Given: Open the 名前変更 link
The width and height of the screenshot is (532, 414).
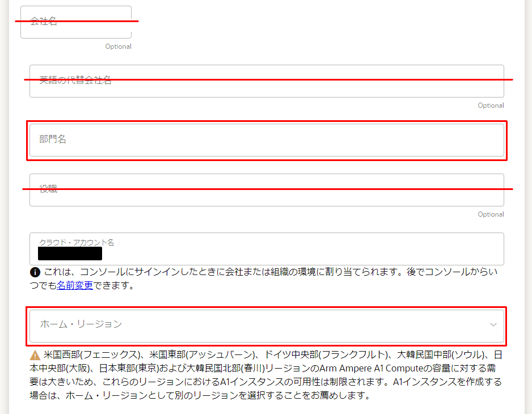Looking at the screenshot, I should pos(75,285).
